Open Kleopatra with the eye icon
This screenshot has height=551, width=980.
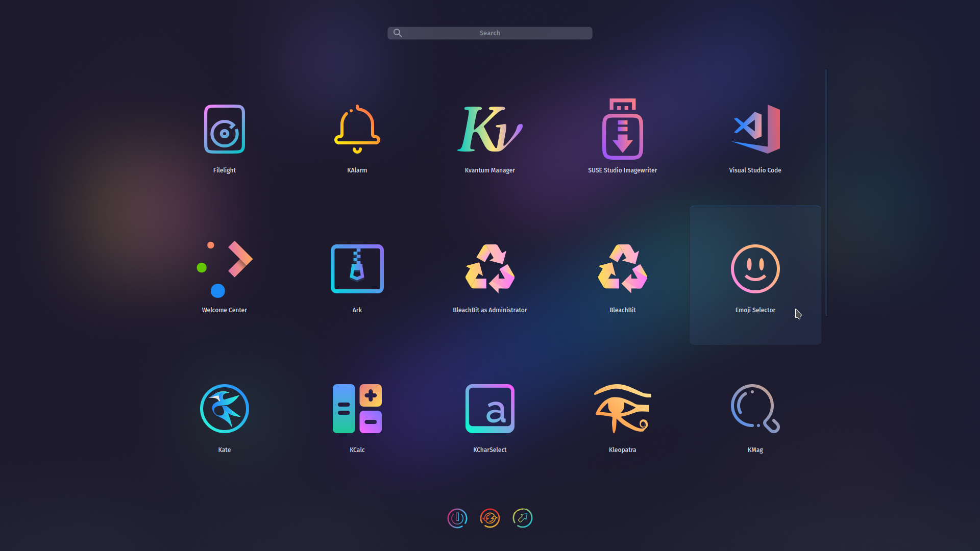(x=623, y=409)
